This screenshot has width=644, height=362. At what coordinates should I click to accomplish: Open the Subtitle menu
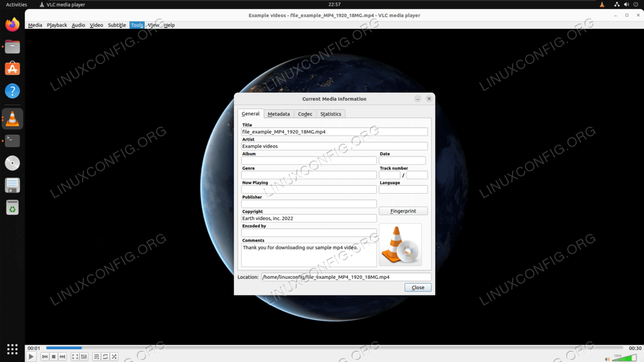(x=117, y=25)
